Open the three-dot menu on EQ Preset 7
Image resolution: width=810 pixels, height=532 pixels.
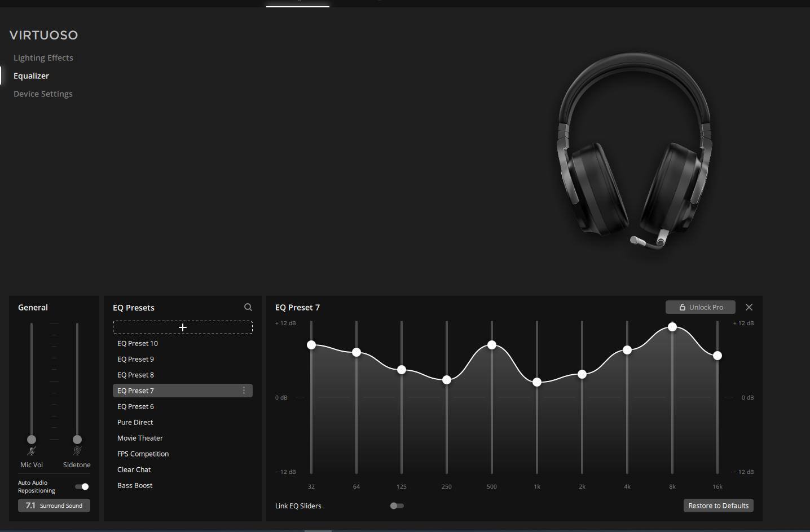click(244, 391)
